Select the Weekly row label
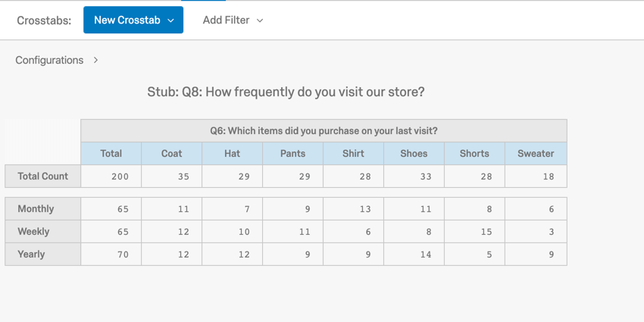Image resolution: width=644 pixels, height=322 pixels. [x=33, y=231]
